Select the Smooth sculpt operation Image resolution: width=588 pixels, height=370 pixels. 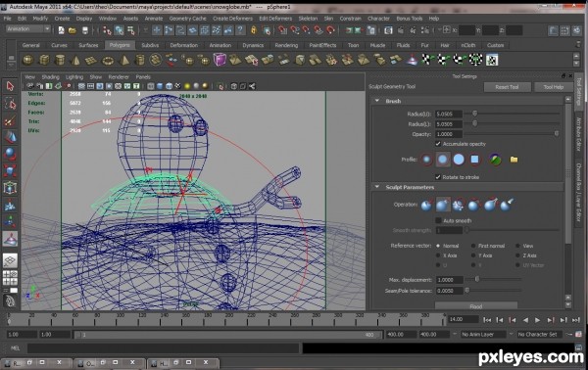click(459, 205)
